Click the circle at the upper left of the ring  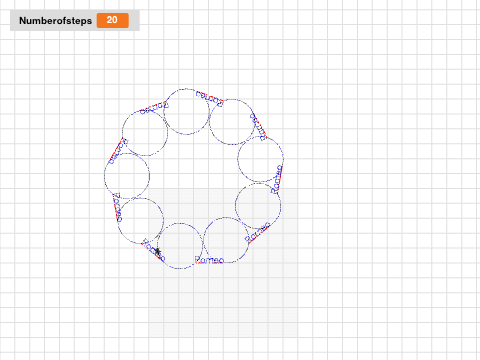coord(145,133)
